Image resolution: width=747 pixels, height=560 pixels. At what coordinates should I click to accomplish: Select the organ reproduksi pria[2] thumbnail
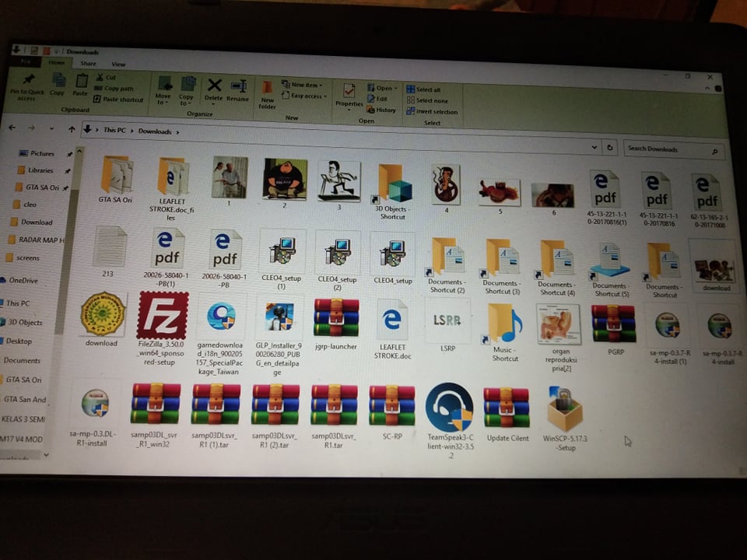(560, 325)
